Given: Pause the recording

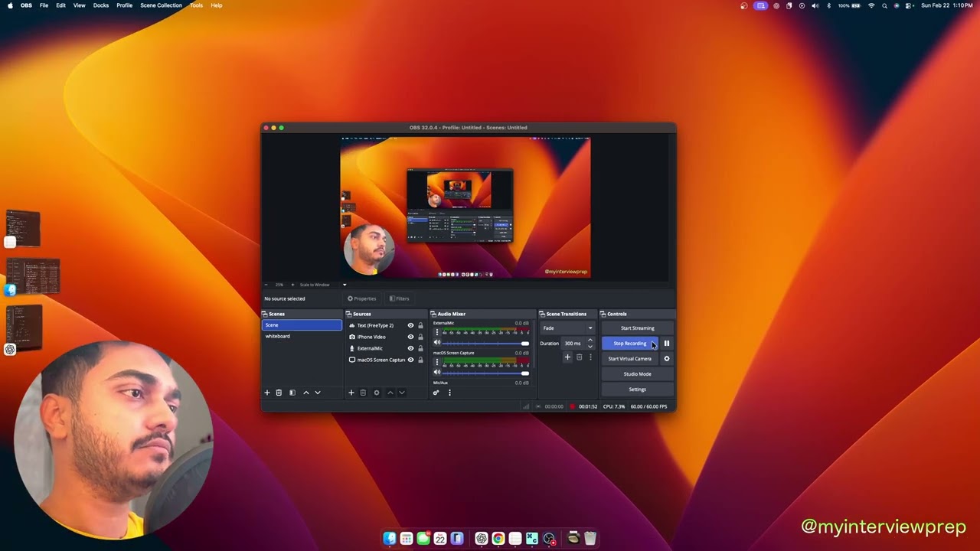Looking at the screenshot, I should pos(667,344).
